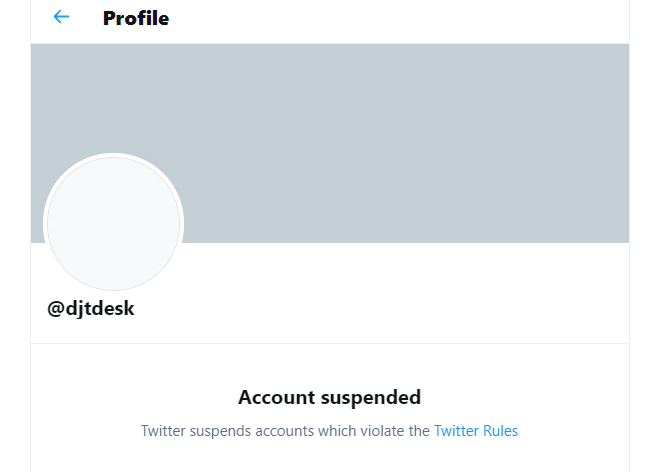Open the default avatar placeholder image
Viewport: 656px width, 472px height.
tap(113, 223)
